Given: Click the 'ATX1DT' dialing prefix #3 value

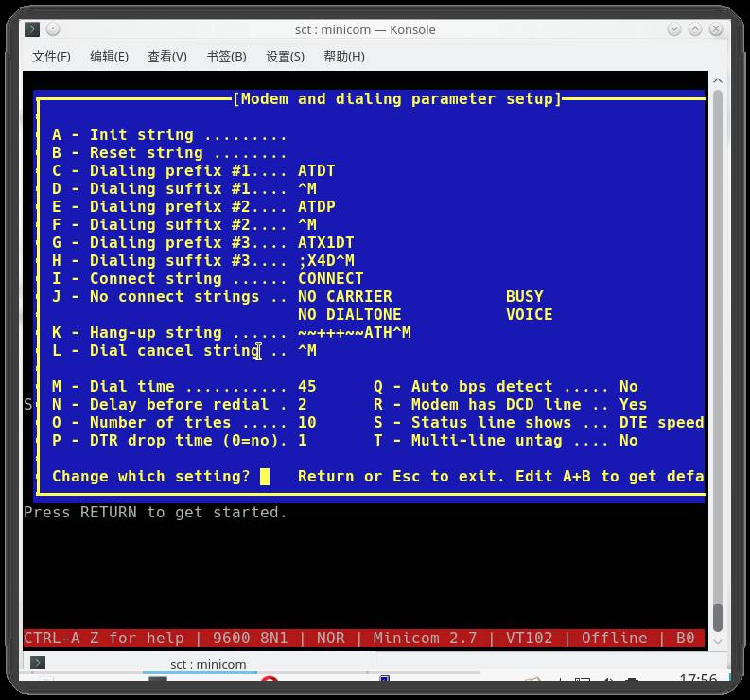Looking at the screenshot, I should [x=325, y=242].
